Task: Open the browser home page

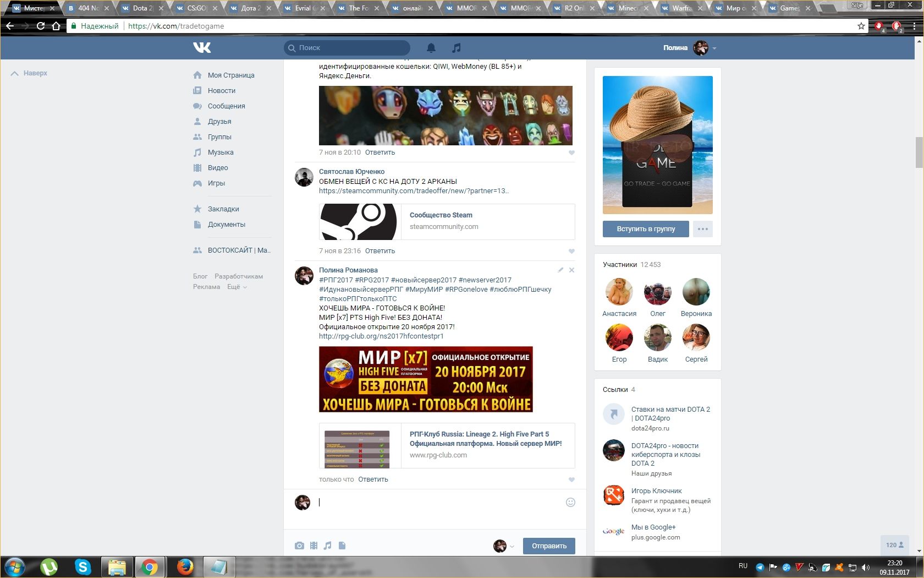Action: click(56, 26)
